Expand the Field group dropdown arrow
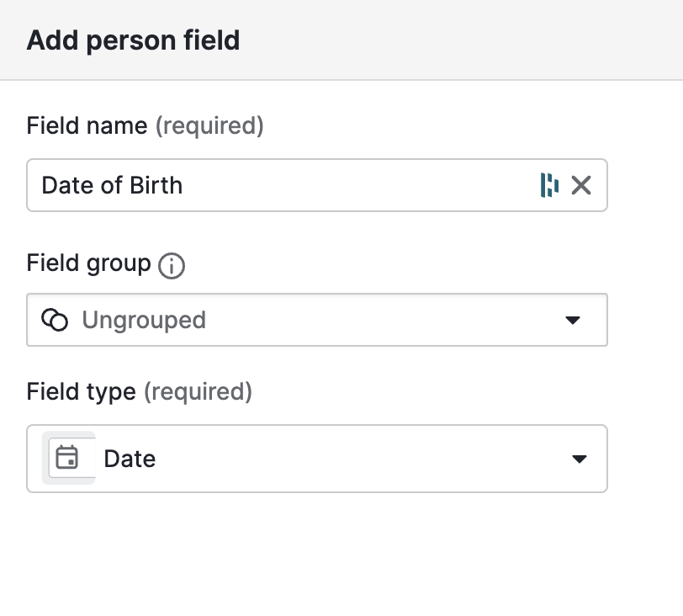Image resolution: width=683 pixels, height=616 pixels. pyautogui.click(x=573, y=320)
